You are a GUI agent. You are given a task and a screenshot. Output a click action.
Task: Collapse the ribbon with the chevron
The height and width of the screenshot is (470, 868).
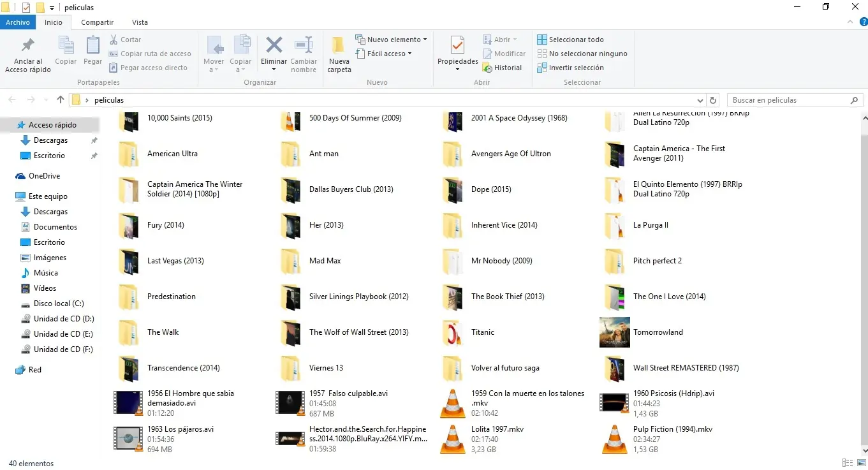850,22
